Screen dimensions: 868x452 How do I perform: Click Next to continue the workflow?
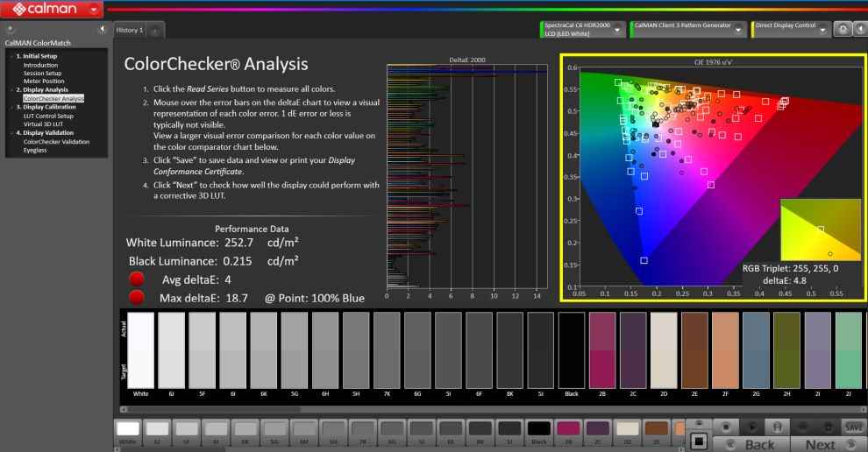[x=828, y=444]
